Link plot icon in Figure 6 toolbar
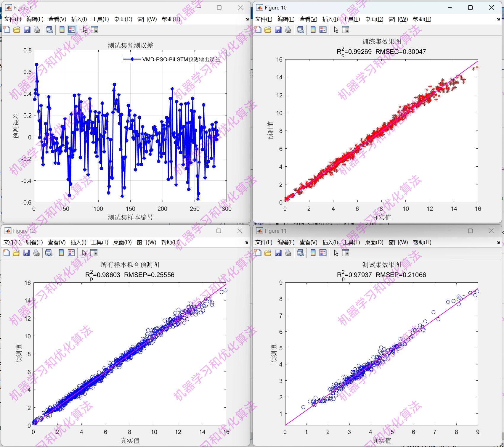 49,30
